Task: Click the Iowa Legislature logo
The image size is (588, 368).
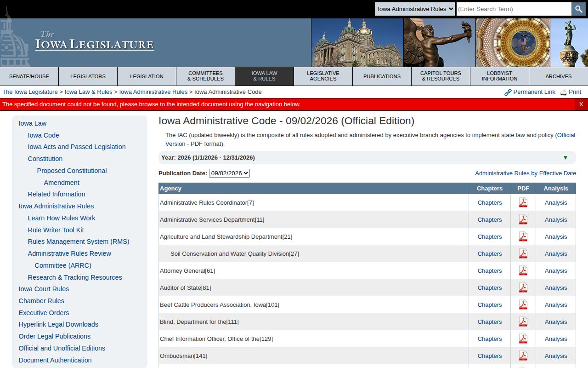Action: (x=95, y=41)
